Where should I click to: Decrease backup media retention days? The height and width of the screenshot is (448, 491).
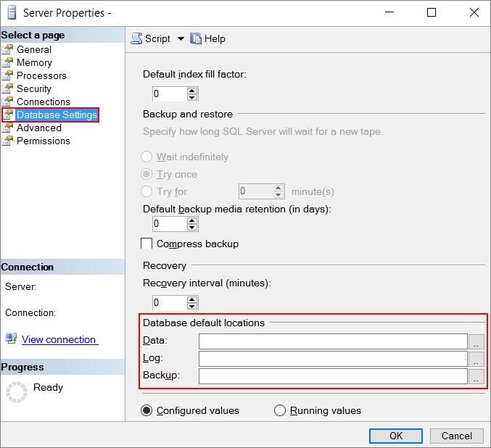(x=192, y=228)
